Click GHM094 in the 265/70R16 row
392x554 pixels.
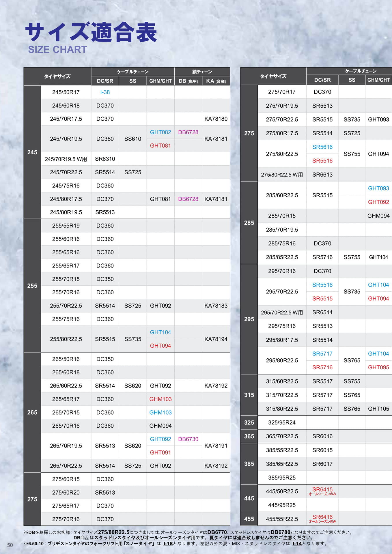160,426
